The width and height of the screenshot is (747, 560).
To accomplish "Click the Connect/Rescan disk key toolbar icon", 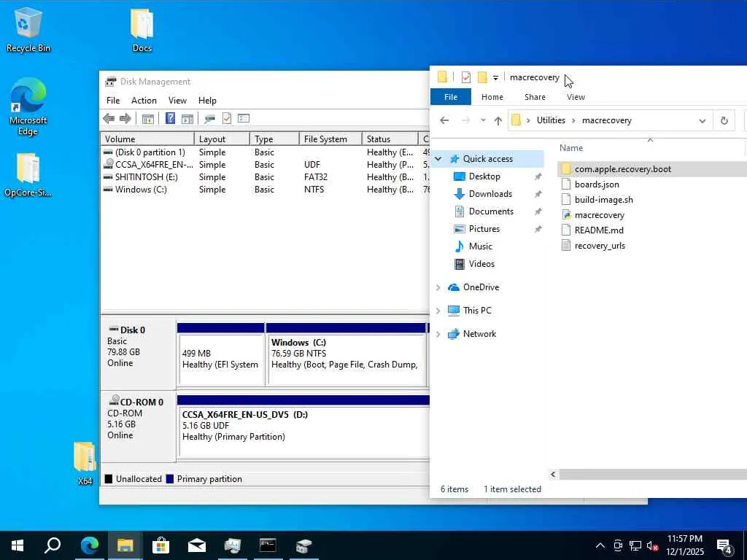I will pos(209,119).
